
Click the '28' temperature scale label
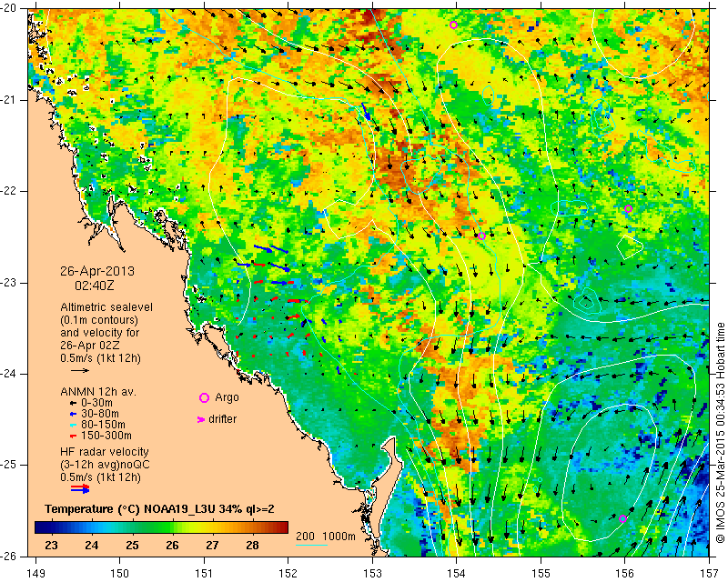point(252,545)
